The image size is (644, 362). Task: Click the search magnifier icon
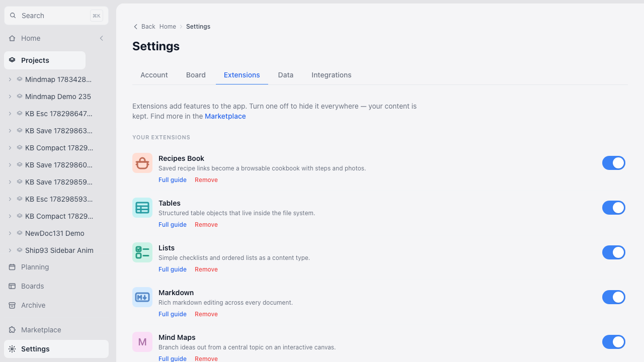click(x=13, y=16)
